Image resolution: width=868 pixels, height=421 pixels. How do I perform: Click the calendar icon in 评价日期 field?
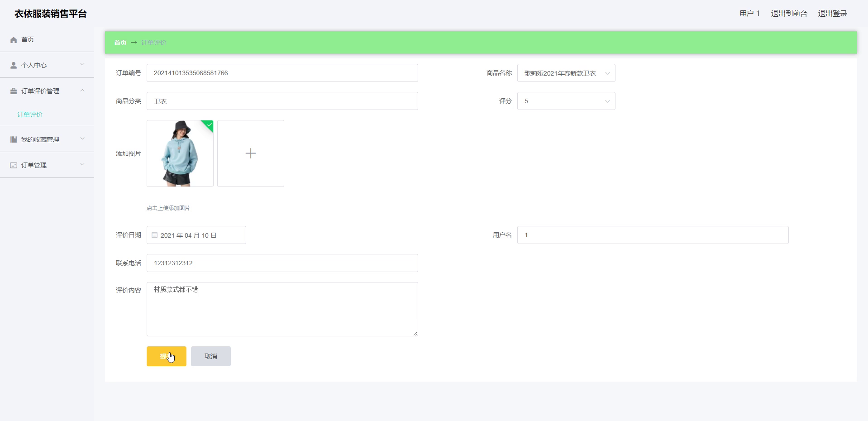[x=154, y=235]
